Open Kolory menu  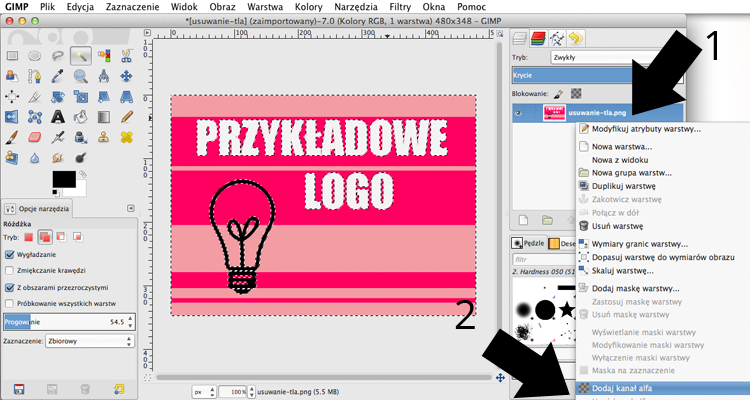tap(308, 7)
